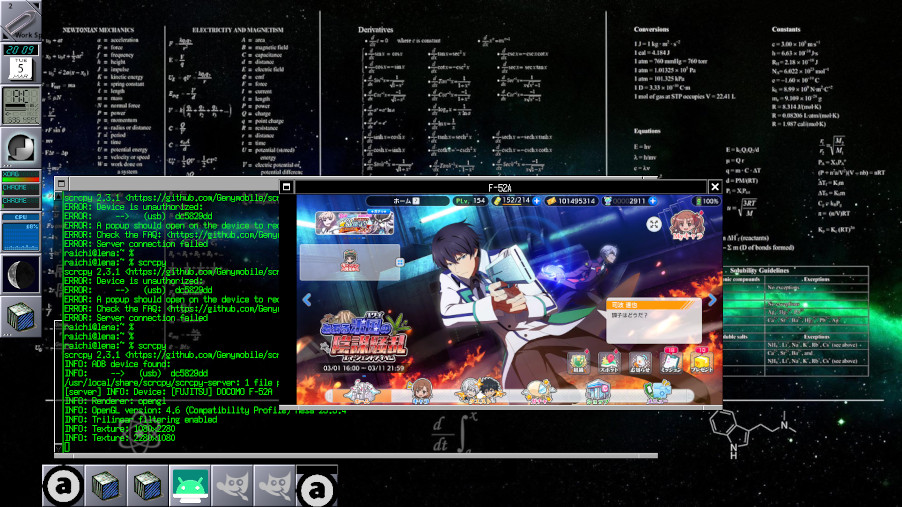Click the terminal prompt cursor at bottom

coord(67,447)
